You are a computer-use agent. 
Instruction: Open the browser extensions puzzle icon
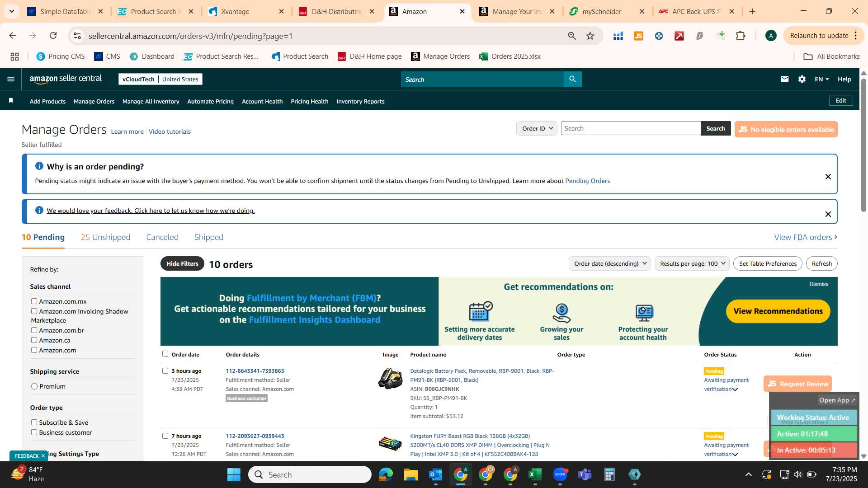click(741, 36)
